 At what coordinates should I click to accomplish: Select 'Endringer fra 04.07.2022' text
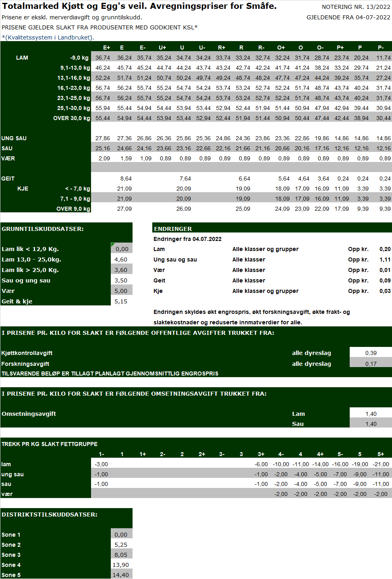(187, 239)
